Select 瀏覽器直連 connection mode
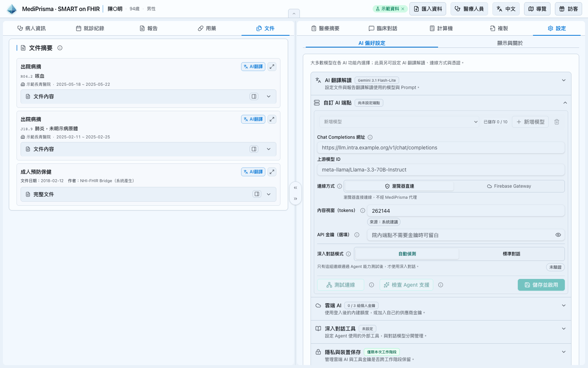The height and width of the screenshot is (368, 588). pos(399,186)
